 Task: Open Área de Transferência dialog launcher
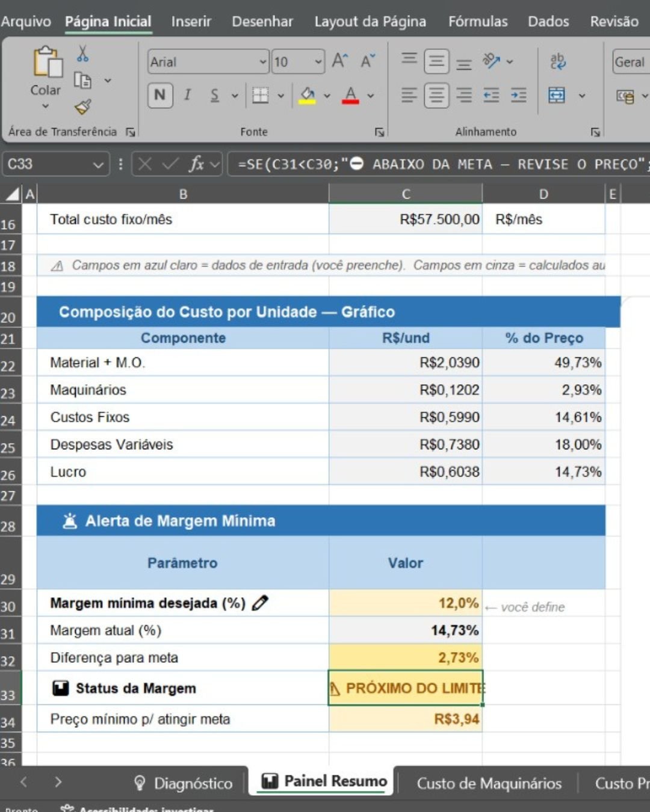pos(130,132)
